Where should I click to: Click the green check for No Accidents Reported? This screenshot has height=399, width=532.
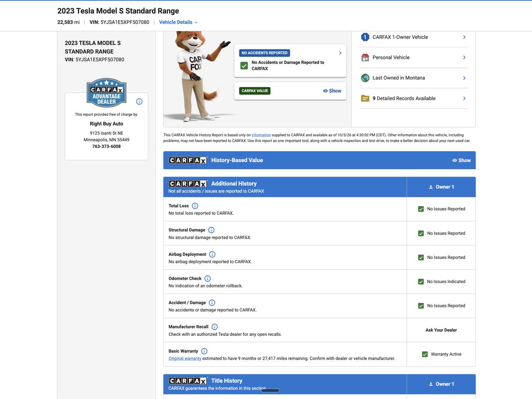point(244,66)
